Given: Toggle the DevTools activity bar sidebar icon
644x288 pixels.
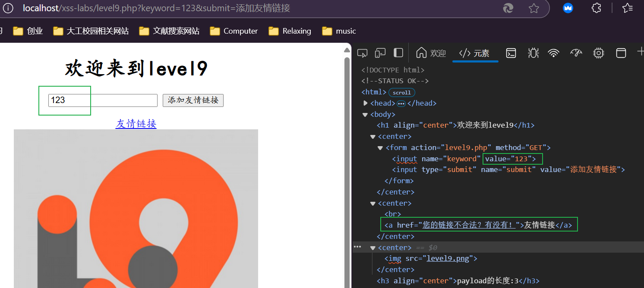Looking at the screenshot, I should tap(398, 53).
